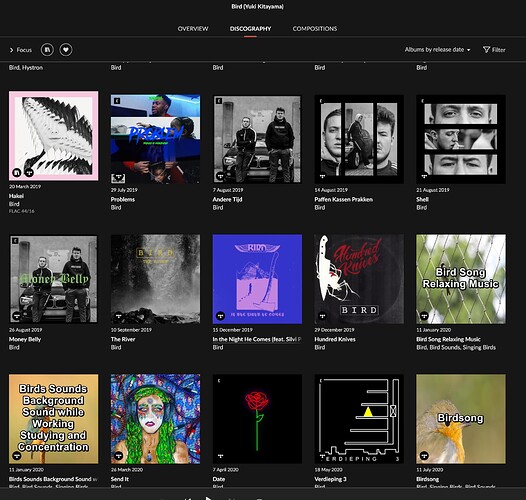Open the Hundred Knives album cover
This screenshot has height=500, width=526.
(x=359, y=279)
